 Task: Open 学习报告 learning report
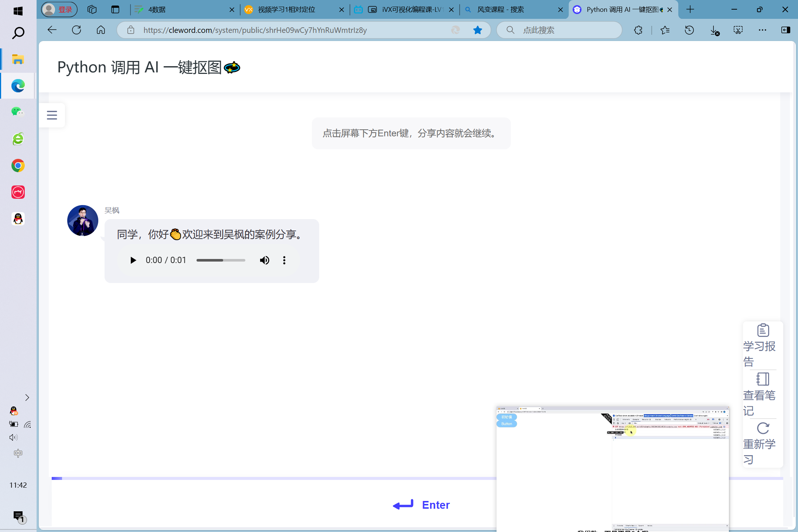[x=763, y=345]
